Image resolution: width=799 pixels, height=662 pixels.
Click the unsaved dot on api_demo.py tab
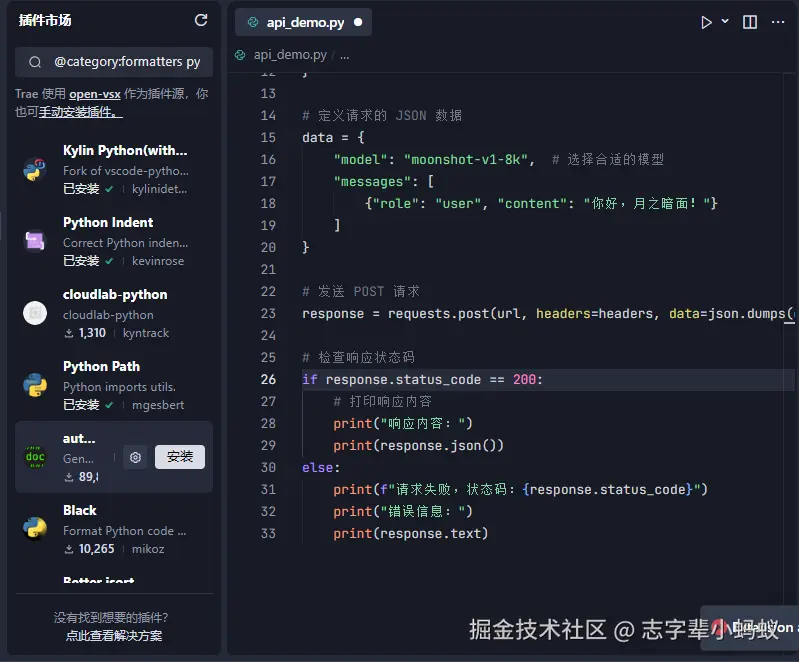(x=358, y=22)
